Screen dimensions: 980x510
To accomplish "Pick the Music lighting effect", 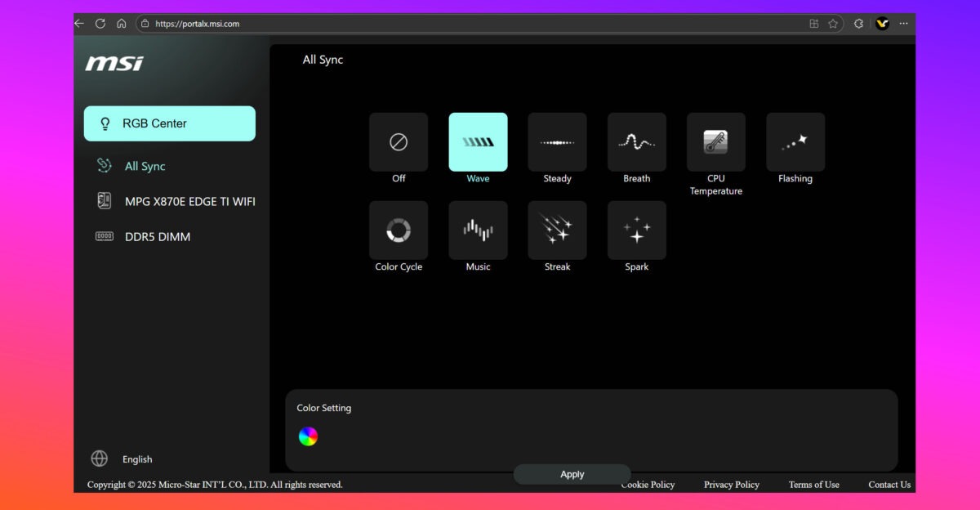I will coord(478,230).
